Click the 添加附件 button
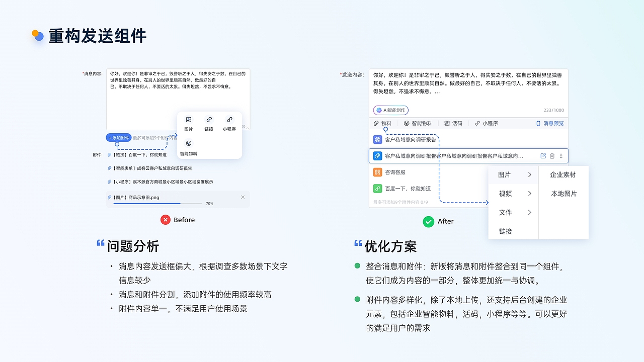Image resolution: width=644 pixels, height=362 pixels. 119,138
